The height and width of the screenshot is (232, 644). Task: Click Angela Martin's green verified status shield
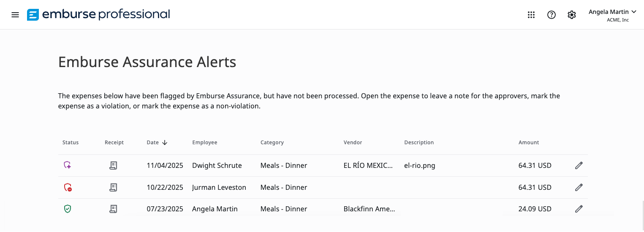(x=68, y=209)
